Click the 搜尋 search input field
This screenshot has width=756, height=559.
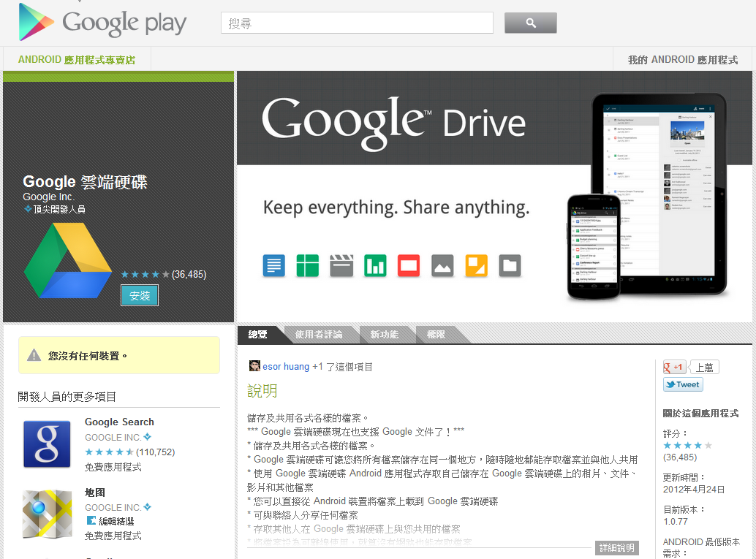357,23
